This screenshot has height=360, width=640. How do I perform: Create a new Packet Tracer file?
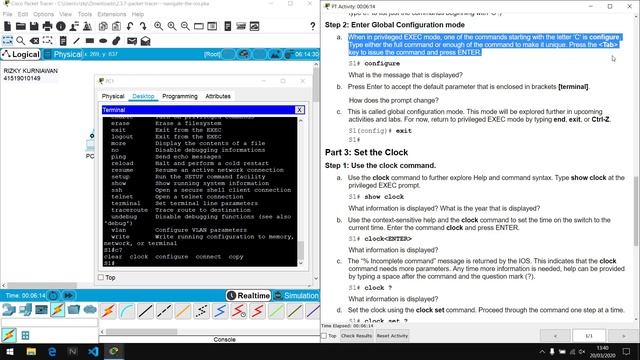pyautogui.click(x=7, y=27)
